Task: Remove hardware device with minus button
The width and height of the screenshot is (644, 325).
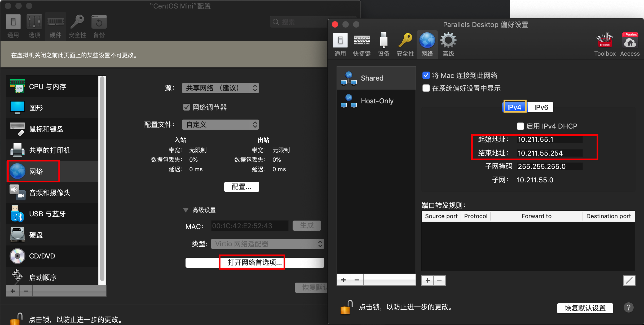Action: coord(26,291)
